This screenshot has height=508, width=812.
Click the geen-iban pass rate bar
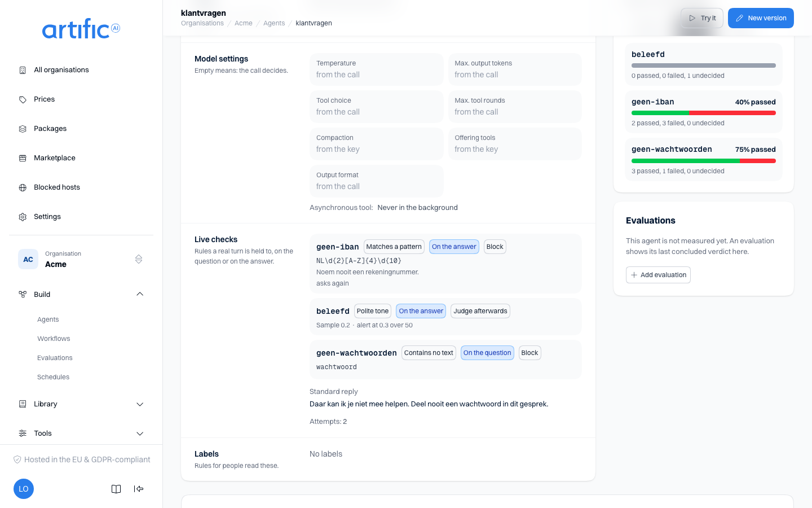tap(704, 113)
